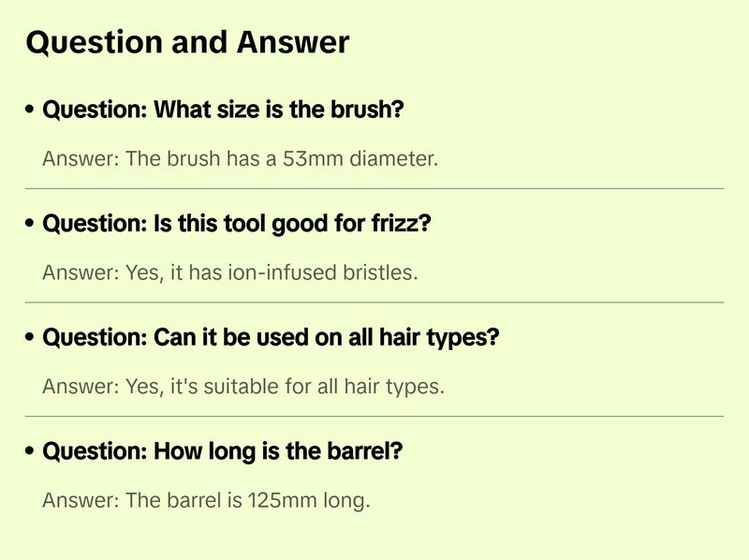Expand the 'What size is the brush?' question
This screenshot has width=749, height=560.
[223, 111]
